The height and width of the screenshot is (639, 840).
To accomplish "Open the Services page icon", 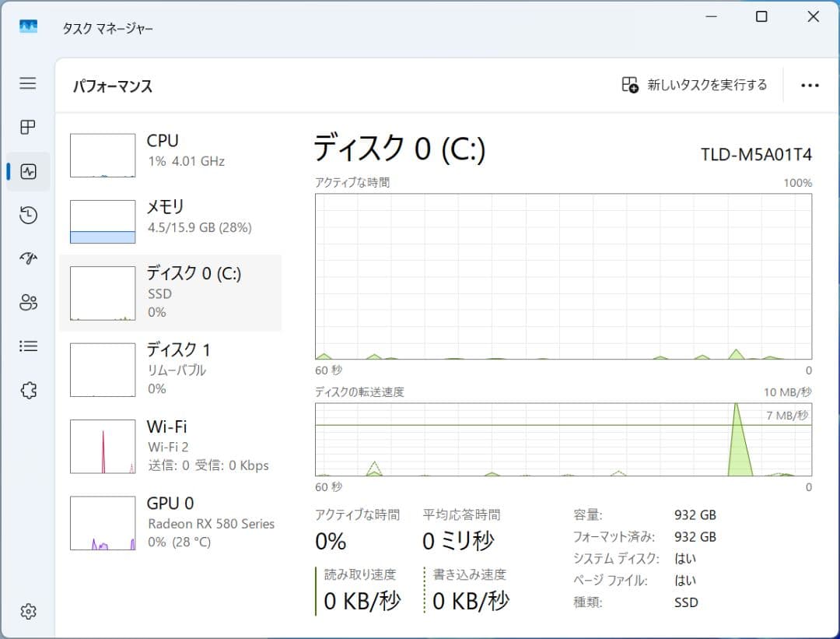I will [28, 389].
